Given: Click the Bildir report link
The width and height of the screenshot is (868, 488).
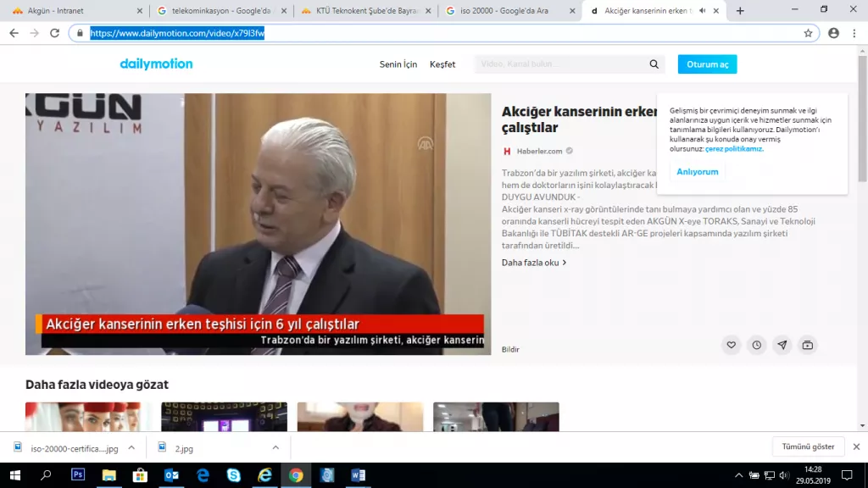Looking at the screenshot, I should click(510, 349).
